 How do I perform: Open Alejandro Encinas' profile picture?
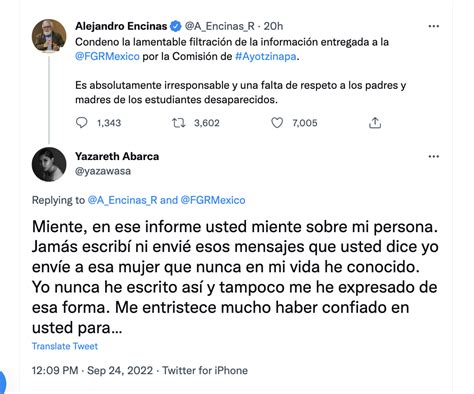pyautogui.click(x=49, y=36)
